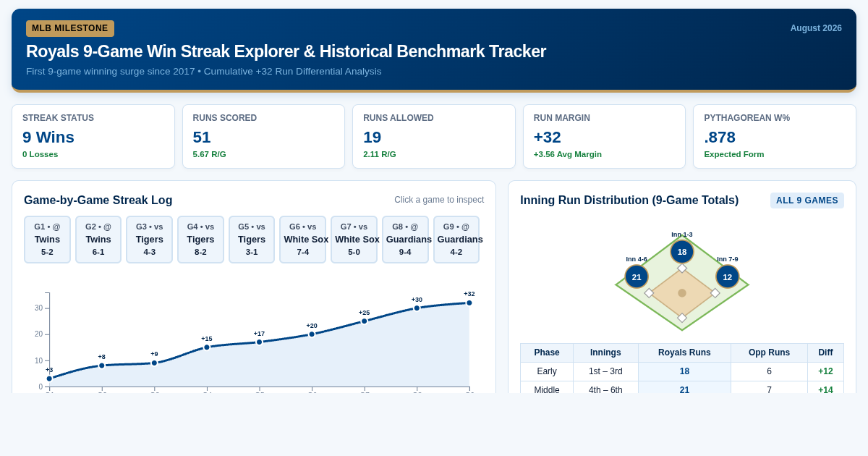Viewport: 868px width, 456px height.
Task: Select the G6 vs White Sox 7-4 card
Action: click(302, 240)
